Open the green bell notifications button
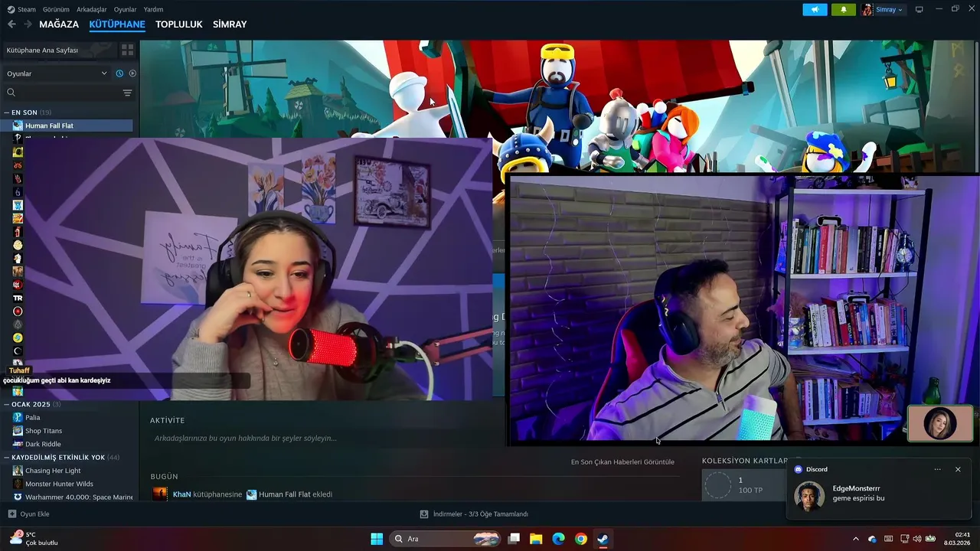The width and height of the screenshot is (980, 551). click(844, 9)
